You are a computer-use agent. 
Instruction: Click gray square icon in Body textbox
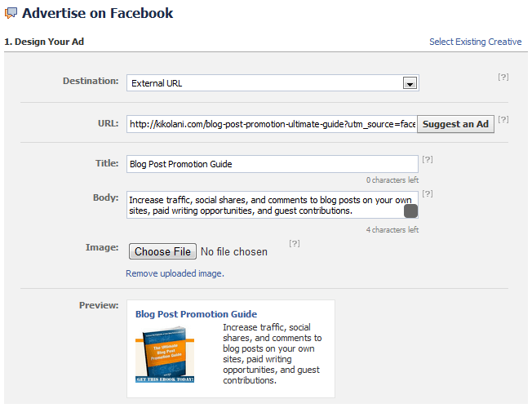411,211
